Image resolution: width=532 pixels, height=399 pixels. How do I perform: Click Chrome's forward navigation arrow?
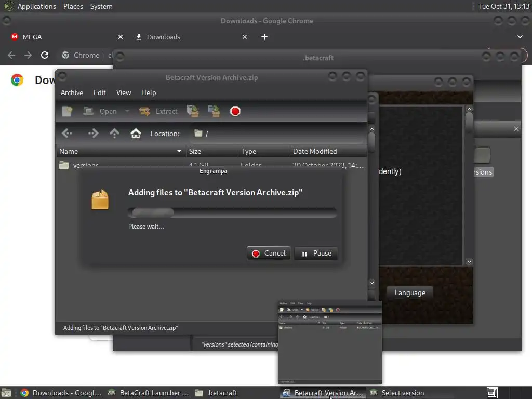tap(28, 55)
